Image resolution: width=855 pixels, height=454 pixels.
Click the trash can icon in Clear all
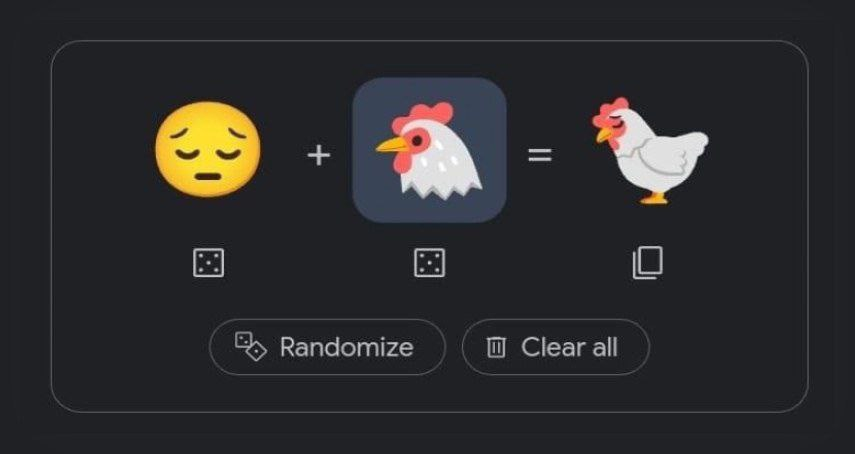tap(496, 347)
